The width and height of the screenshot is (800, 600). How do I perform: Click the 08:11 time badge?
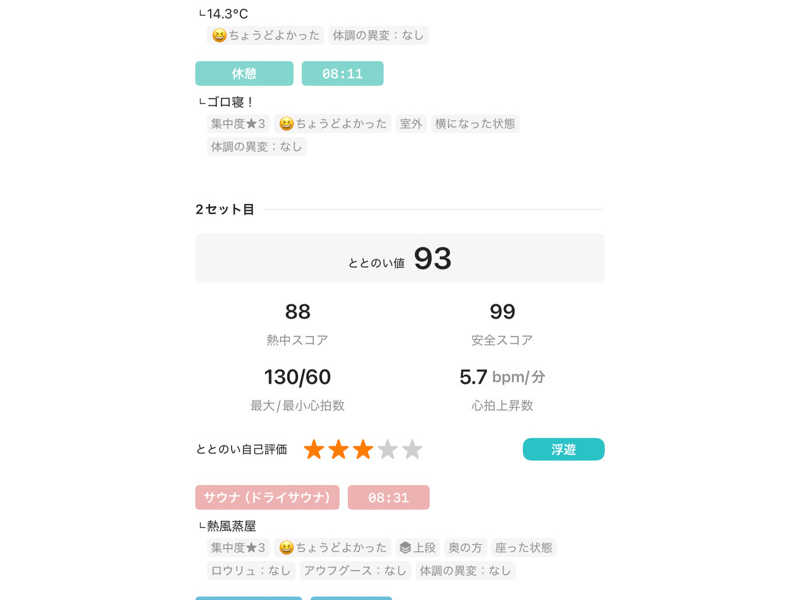[342, 74]
